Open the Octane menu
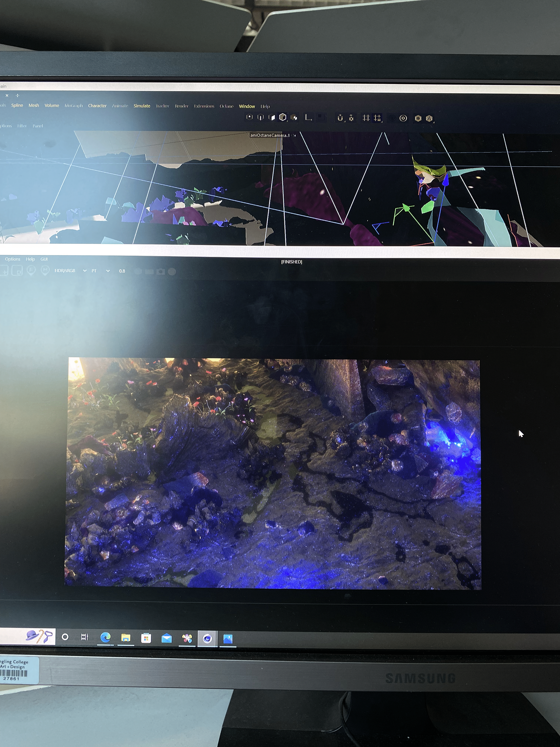The height and width of the screenshot is (747, 560). coord(227,107)
